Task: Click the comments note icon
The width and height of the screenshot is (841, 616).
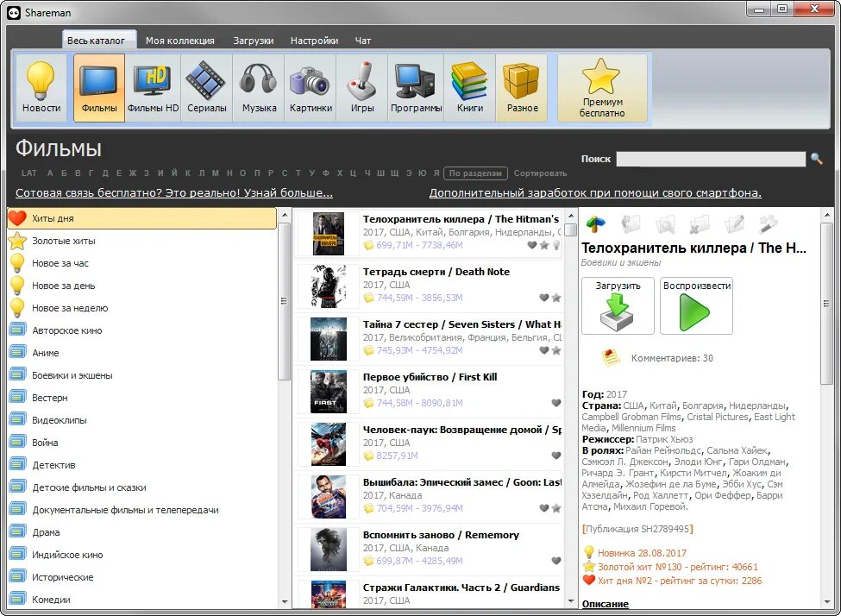Action: [x=611, y=357]
